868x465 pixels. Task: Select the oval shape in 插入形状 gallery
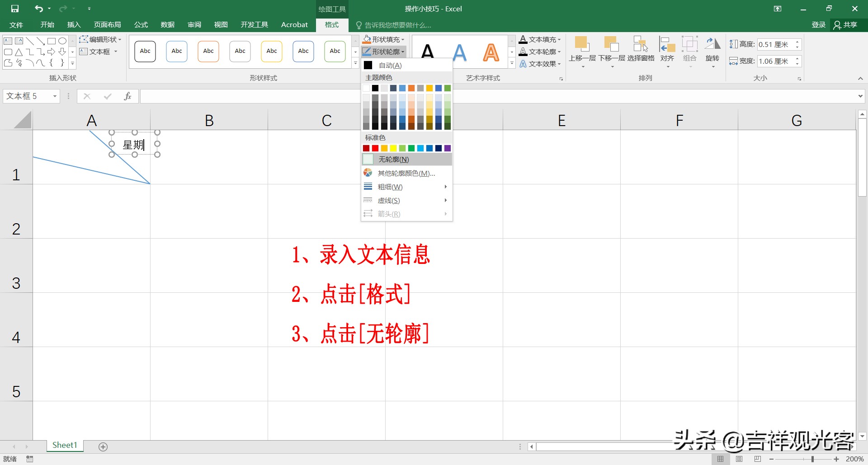[62, 41]
